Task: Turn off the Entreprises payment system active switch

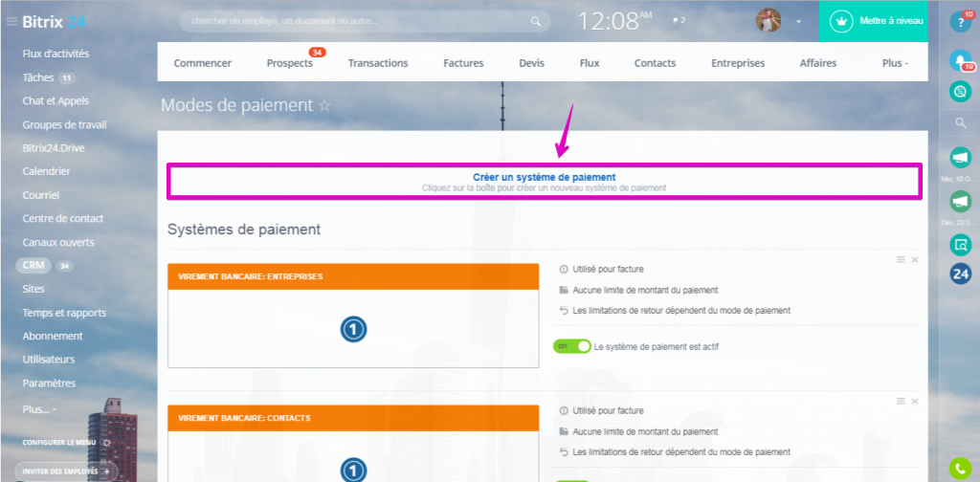Action: tap(572, 346)
